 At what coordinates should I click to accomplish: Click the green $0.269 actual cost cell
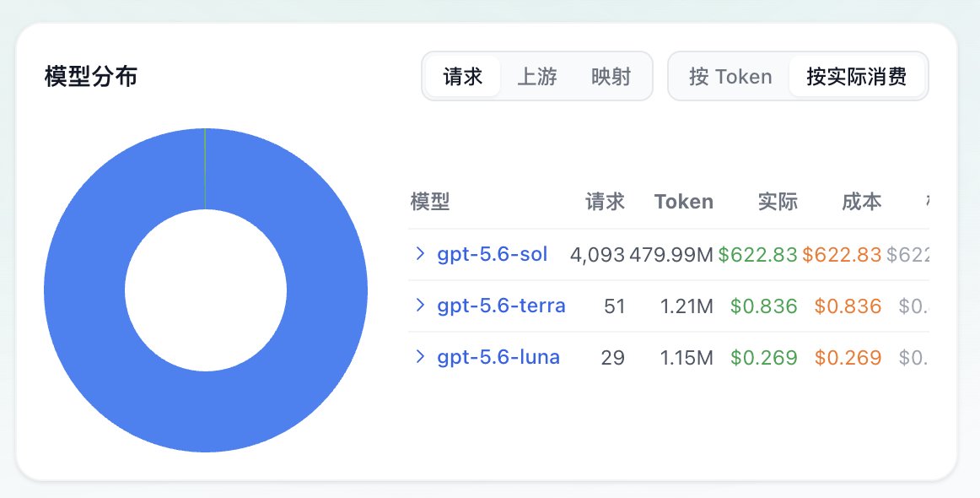(764, 357)
